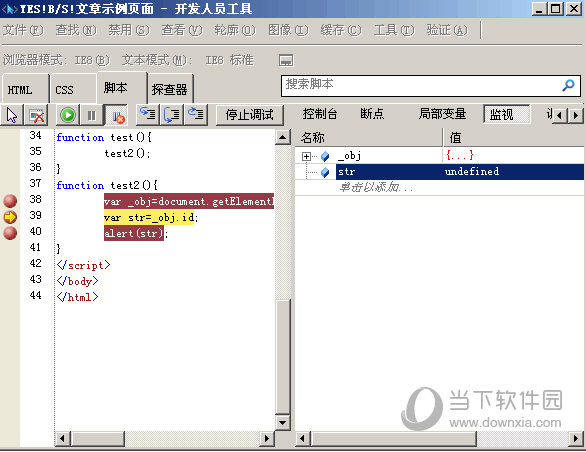586x452 pixels.
Task: Click code line 34 function test(){
Action: [x=104, y=137]
